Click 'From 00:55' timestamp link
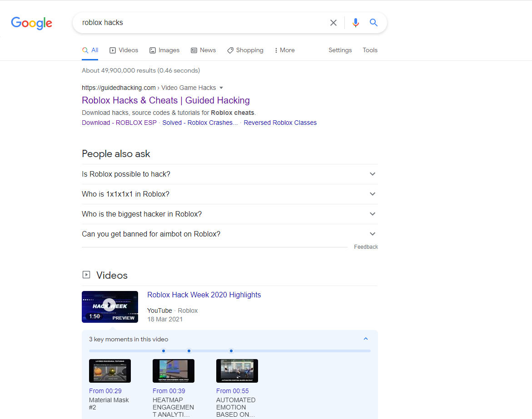Image resolution: width=532 pixels, height=419 pixels. pos(233,391)
